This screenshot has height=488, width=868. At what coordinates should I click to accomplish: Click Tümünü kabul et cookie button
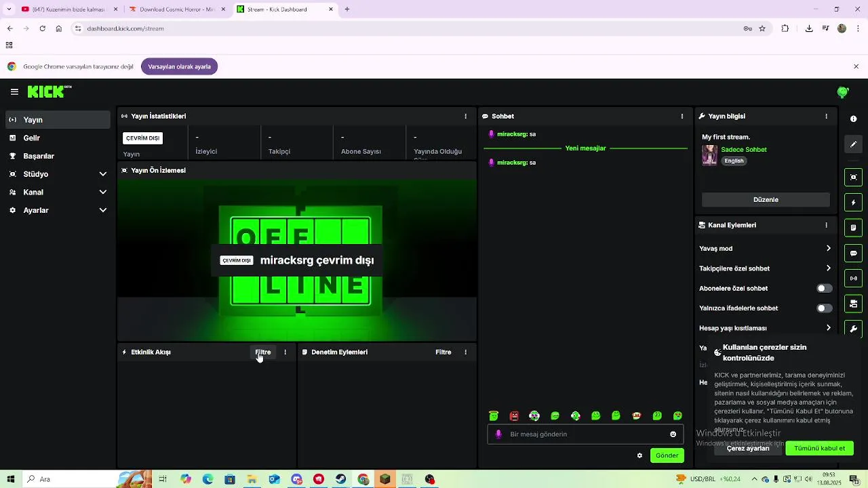click(819, 448)
